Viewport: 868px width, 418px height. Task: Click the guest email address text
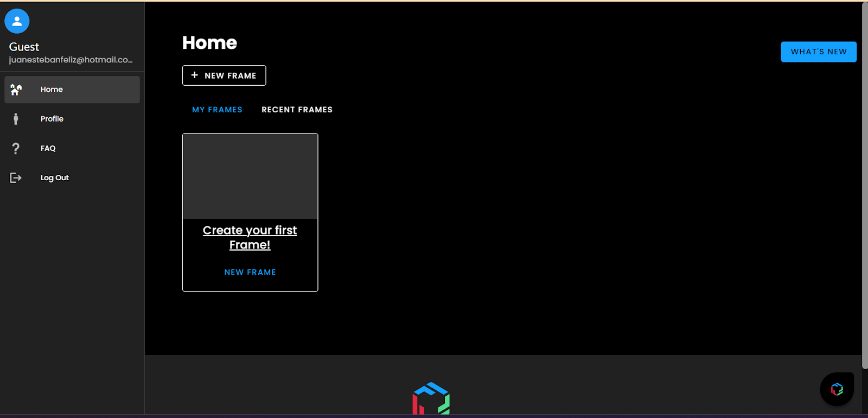[x=71, y=60]
